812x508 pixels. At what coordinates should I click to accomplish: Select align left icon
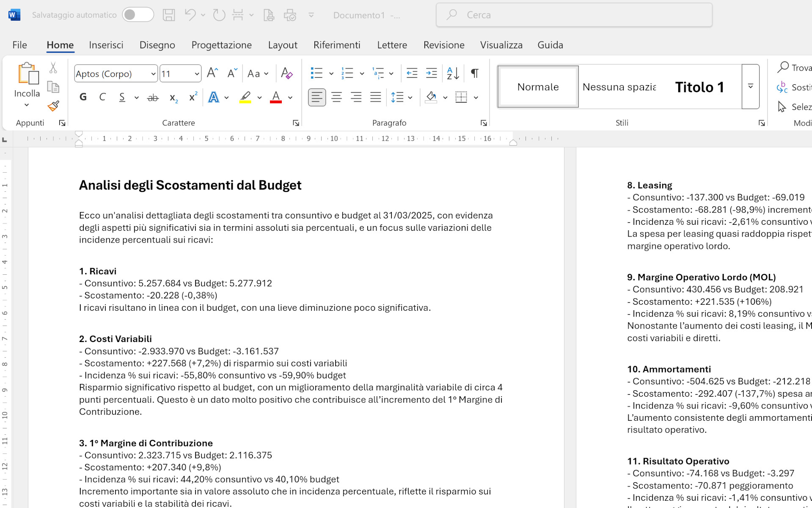coord(317,97)
